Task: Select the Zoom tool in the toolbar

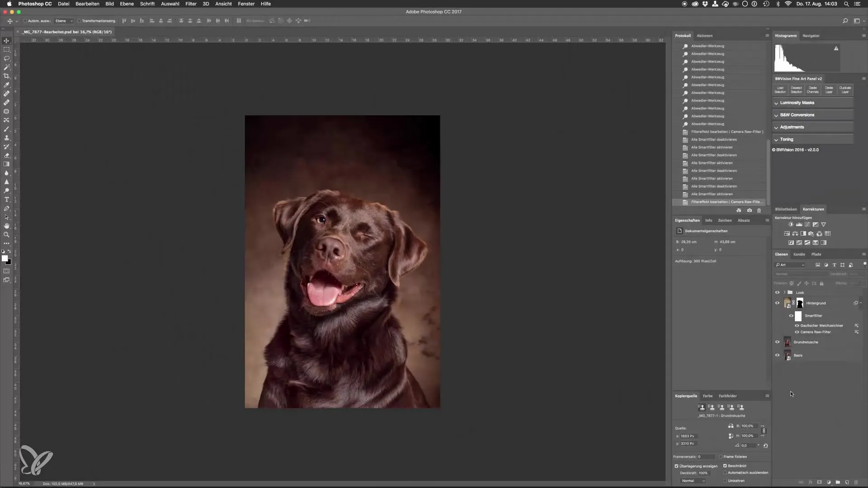Action: [x=6, y=235]
